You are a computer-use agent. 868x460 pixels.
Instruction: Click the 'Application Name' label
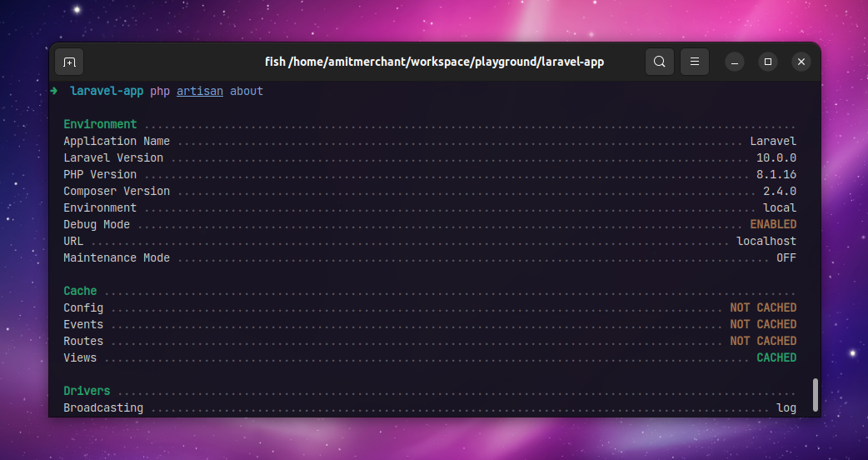click(117, 141)
